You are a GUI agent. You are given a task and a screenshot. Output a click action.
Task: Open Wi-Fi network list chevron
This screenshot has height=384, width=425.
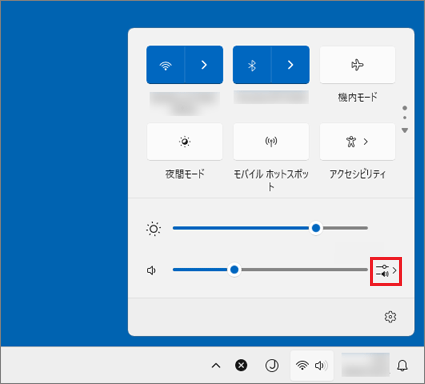point(204,65)
